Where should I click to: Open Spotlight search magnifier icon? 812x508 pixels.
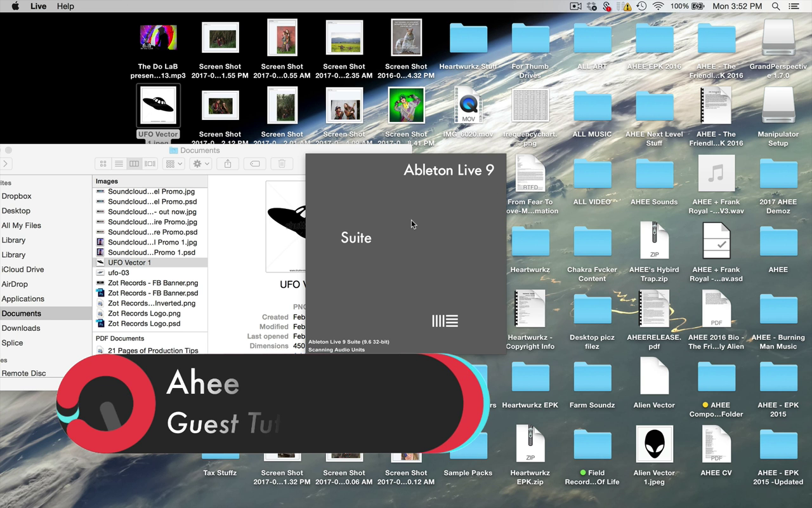[x=776, y=6]
